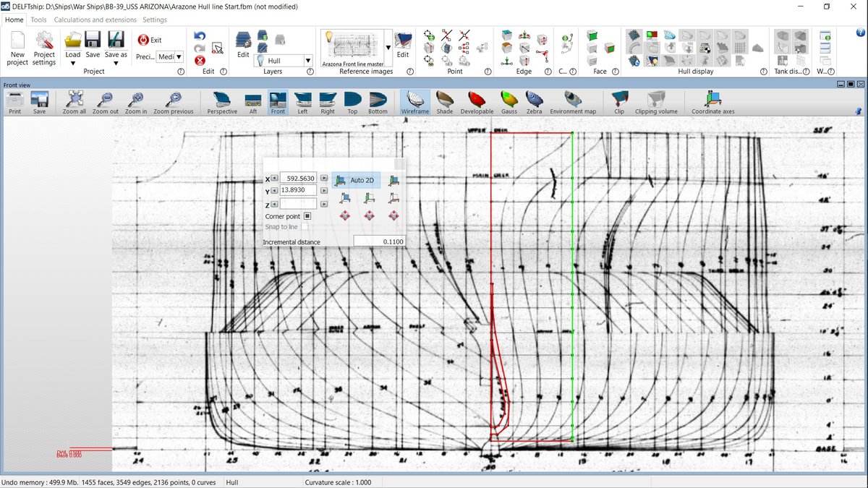Open the Clipping volume tool
Viewport: 868px width, 488px height.
coord(655,102)
